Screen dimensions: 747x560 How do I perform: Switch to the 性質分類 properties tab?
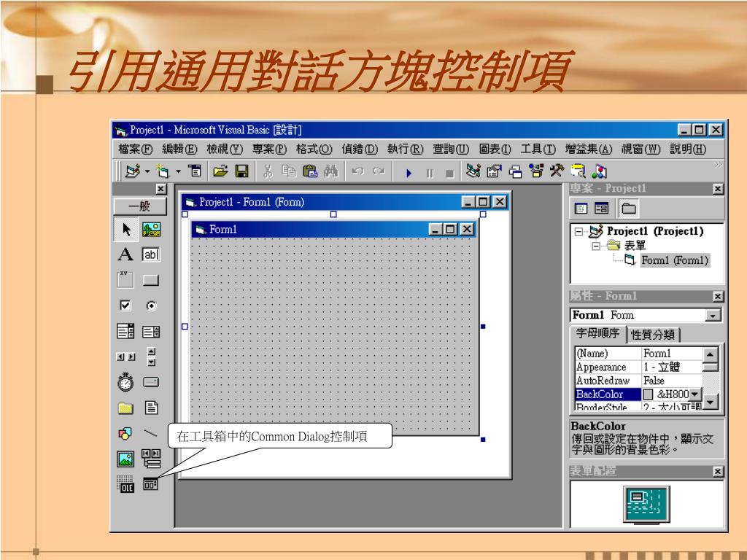coord(653,335)
